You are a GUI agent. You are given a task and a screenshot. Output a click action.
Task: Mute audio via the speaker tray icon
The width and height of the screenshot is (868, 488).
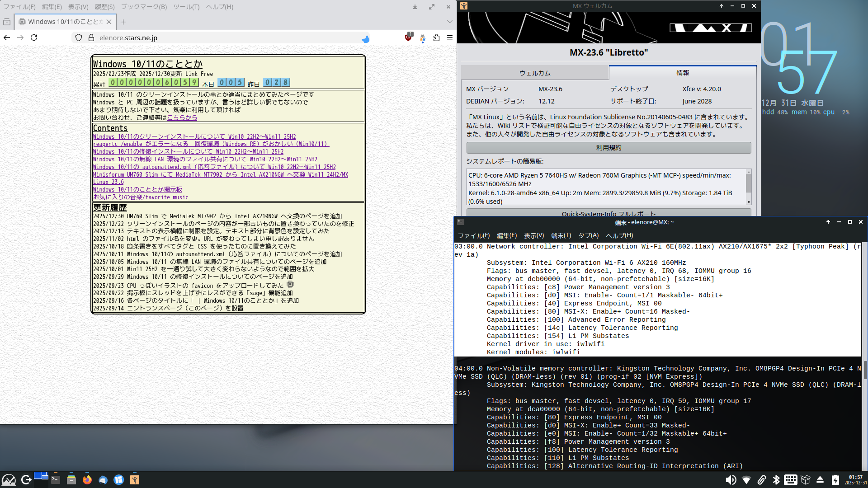[731, 480]
